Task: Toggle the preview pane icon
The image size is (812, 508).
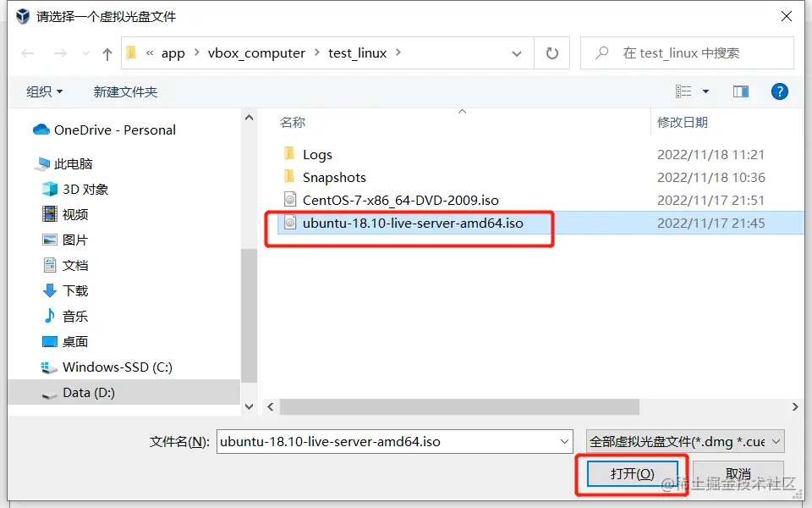Action: (x=741, y=91)
